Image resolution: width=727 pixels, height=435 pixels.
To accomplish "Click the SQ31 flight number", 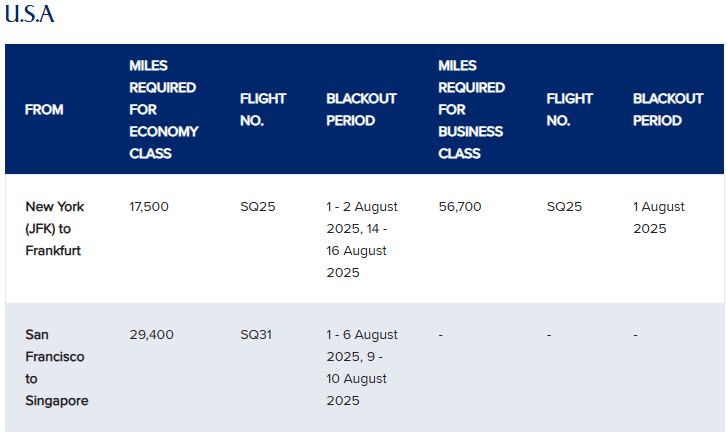I will tap(256, 334).
